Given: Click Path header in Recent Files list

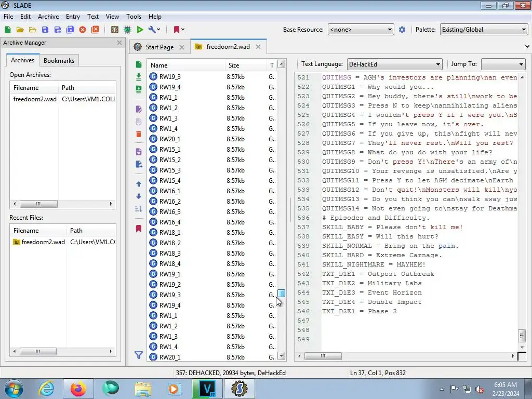Looking at the screenshot, I should pyautogui.click(x=91, y=230).
